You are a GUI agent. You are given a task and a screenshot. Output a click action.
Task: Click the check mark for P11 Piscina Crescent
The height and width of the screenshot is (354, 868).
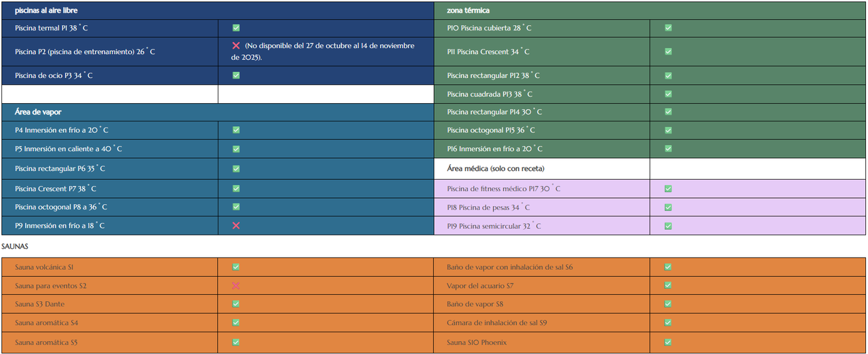point(668,52)
